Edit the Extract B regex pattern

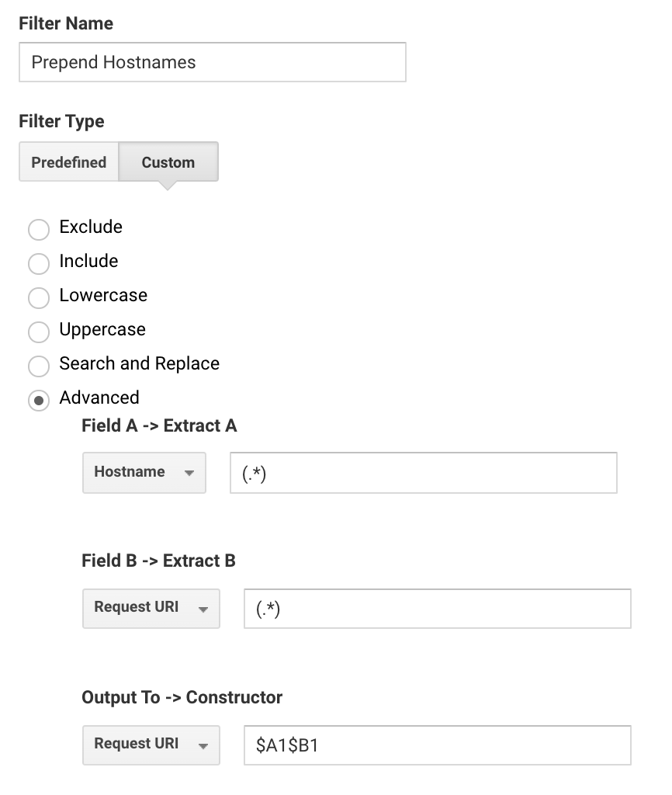tap(437, 609)
